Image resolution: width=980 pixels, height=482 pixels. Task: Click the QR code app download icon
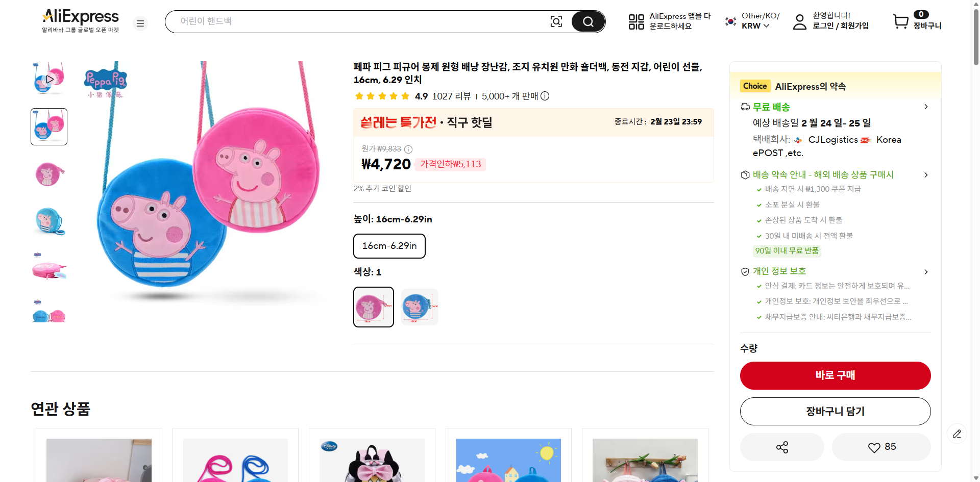point(636,21)
